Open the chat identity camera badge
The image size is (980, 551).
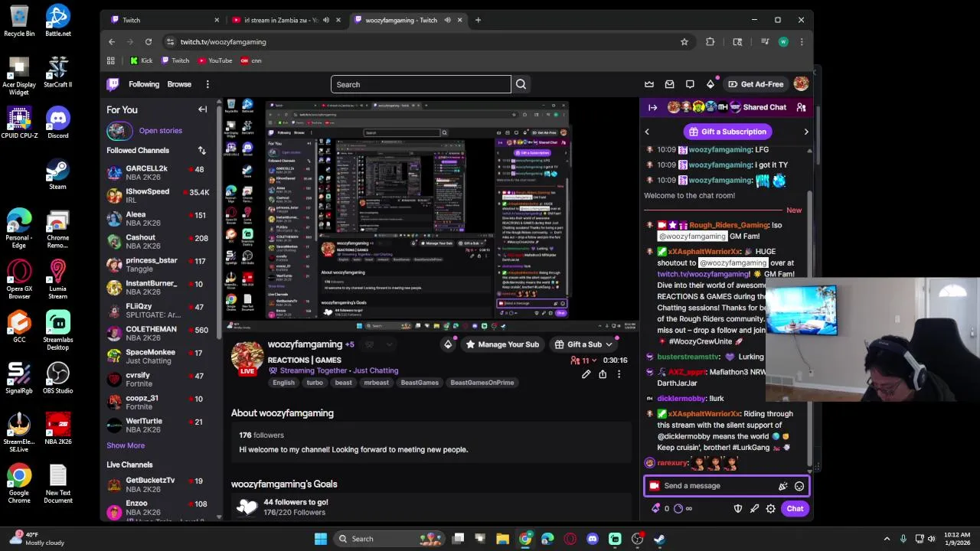tap(655, 486)
